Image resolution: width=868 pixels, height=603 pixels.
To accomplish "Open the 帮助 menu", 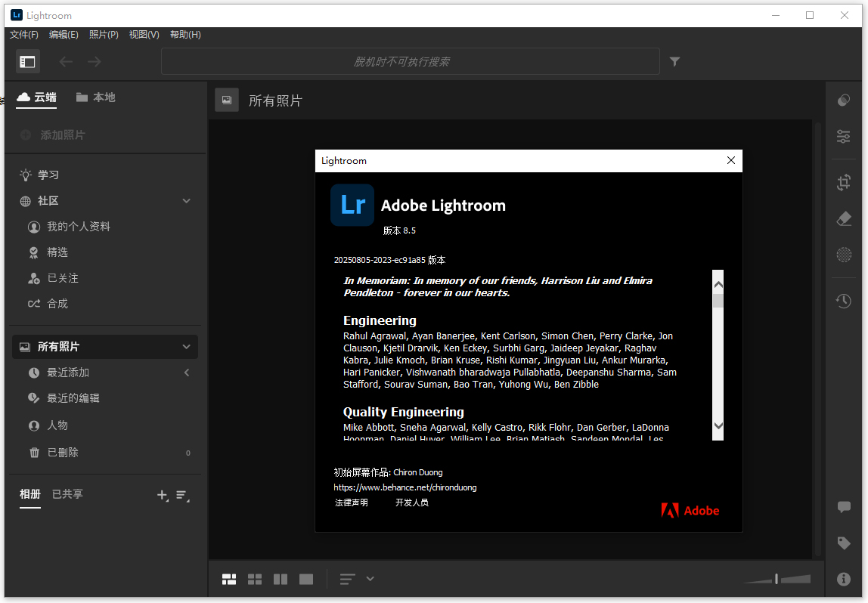I will click(184, 34).
